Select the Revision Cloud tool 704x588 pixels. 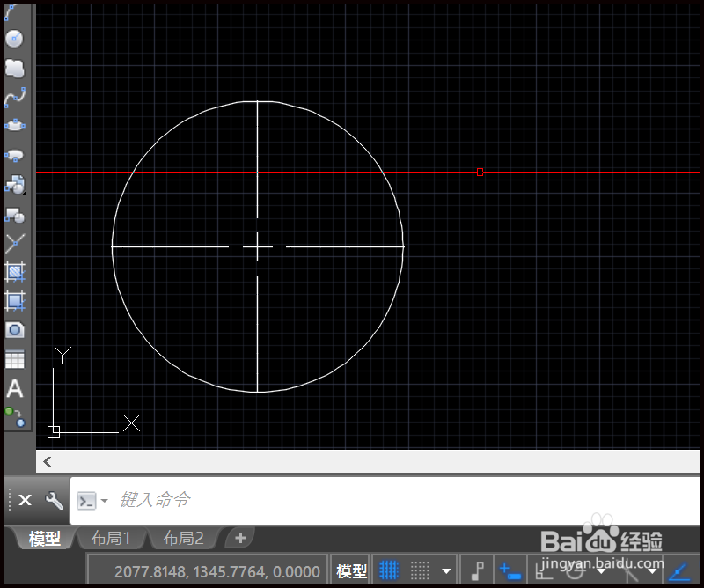(14, 69)
